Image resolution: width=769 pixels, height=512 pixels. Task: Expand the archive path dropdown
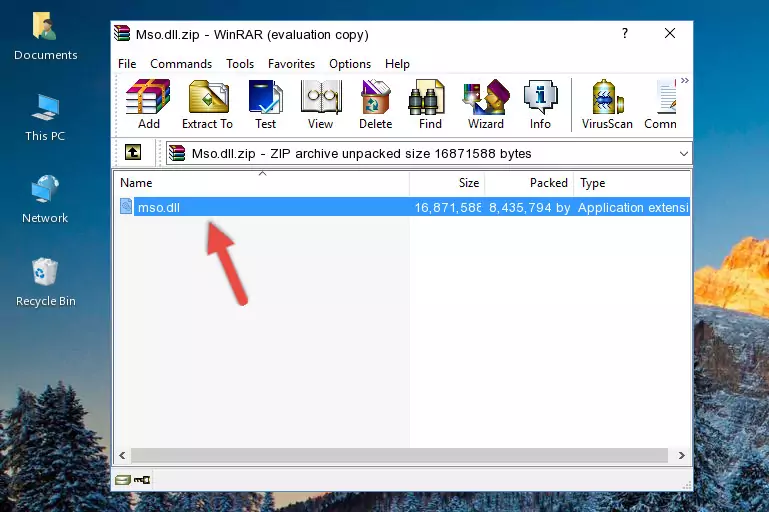point(684,154)
